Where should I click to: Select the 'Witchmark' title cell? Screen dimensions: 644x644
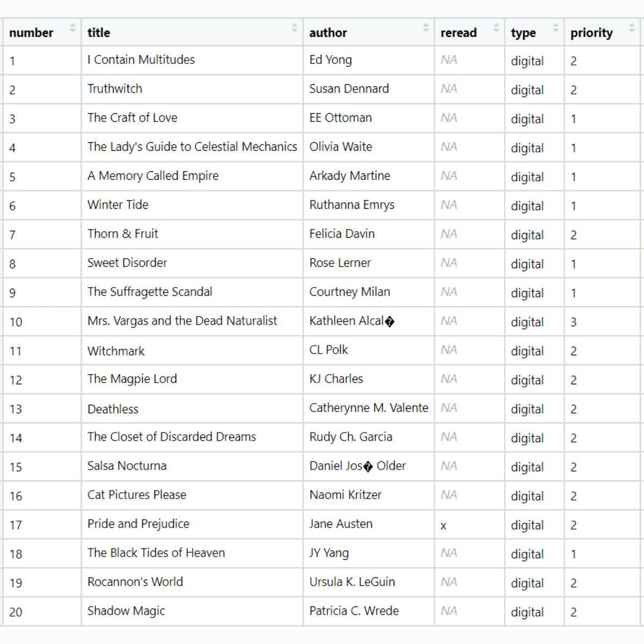116,351
